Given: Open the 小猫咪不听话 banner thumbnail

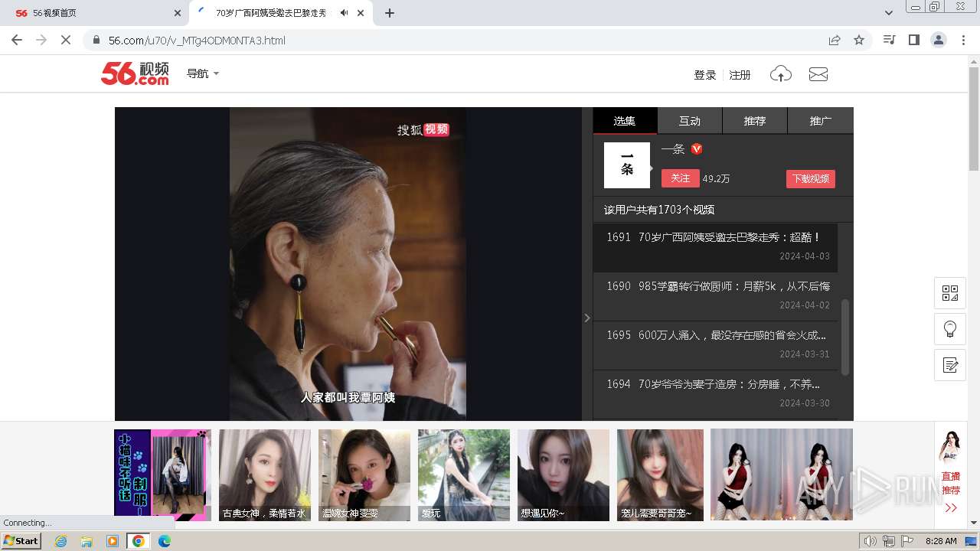Looking at the screenshot, I should [162, 475].
